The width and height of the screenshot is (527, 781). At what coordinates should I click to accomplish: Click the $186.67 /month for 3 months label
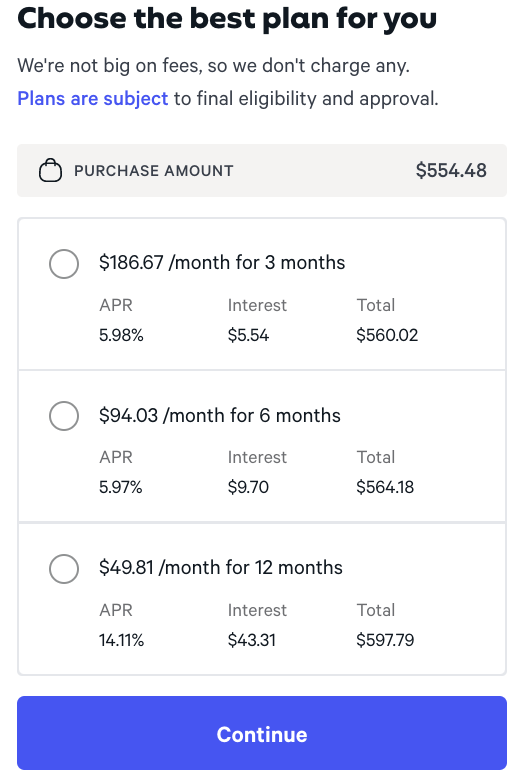(222, 262)
